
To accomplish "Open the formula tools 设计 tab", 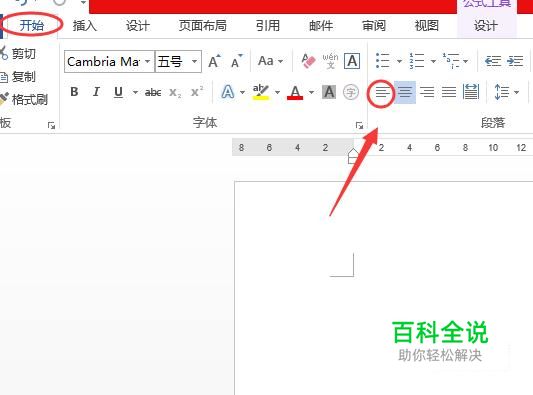I will (x=486, y=25).
